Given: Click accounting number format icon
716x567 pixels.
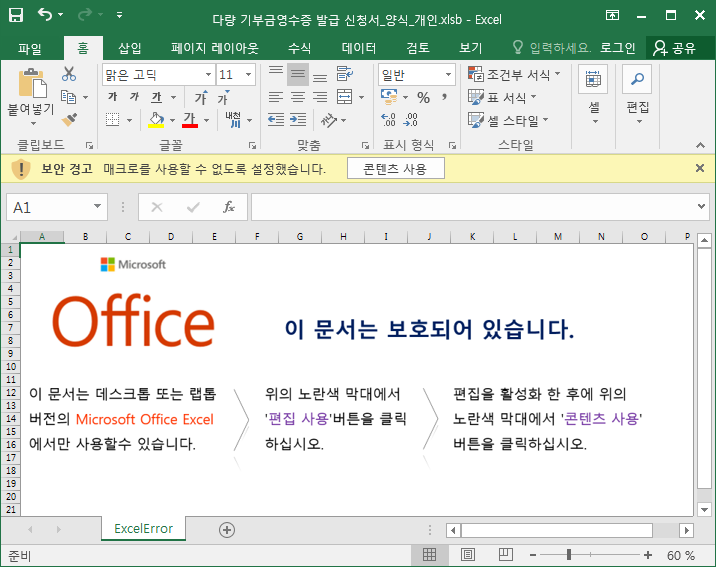Looking at the screenshot, I should tap(389, 97).
